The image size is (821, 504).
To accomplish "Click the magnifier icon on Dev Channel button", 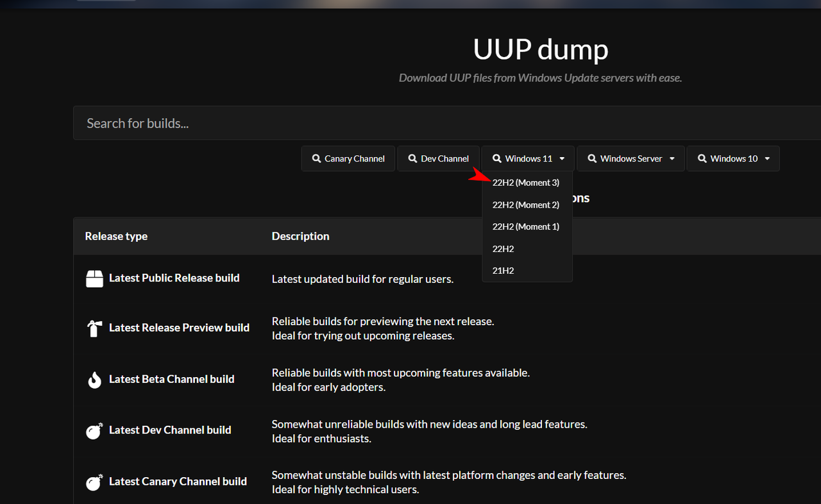I will coord(412,158).
